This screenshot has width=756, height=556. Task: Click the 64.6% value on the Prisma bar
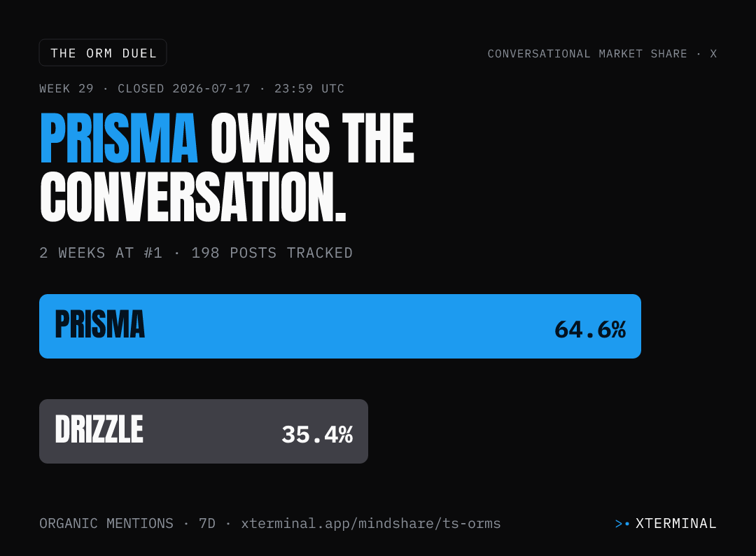(x=590, y=331)
